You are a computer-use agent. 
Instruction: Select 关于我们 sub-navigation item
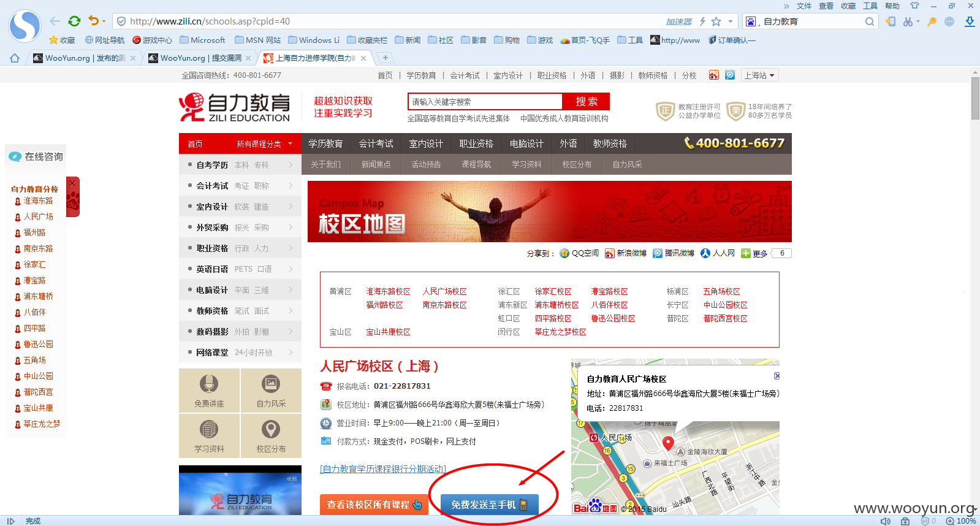pyautogui.click(x=325, y=164)
